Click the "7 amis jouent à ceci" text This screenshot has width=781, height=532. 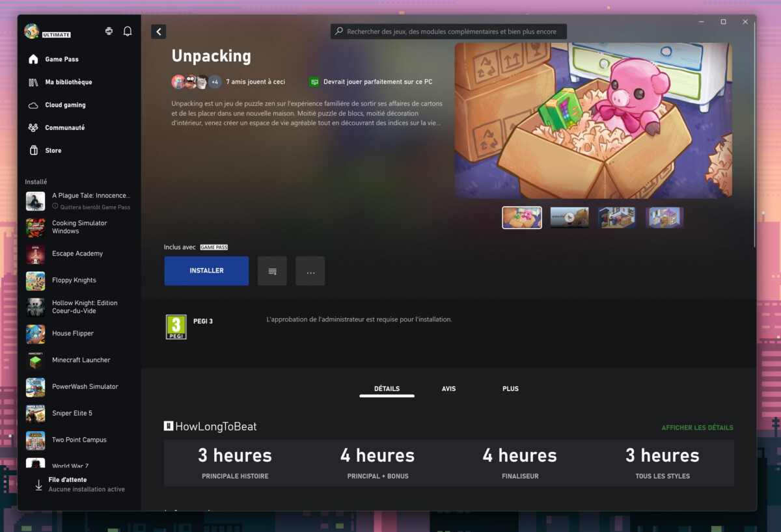[x=256, y=82]
